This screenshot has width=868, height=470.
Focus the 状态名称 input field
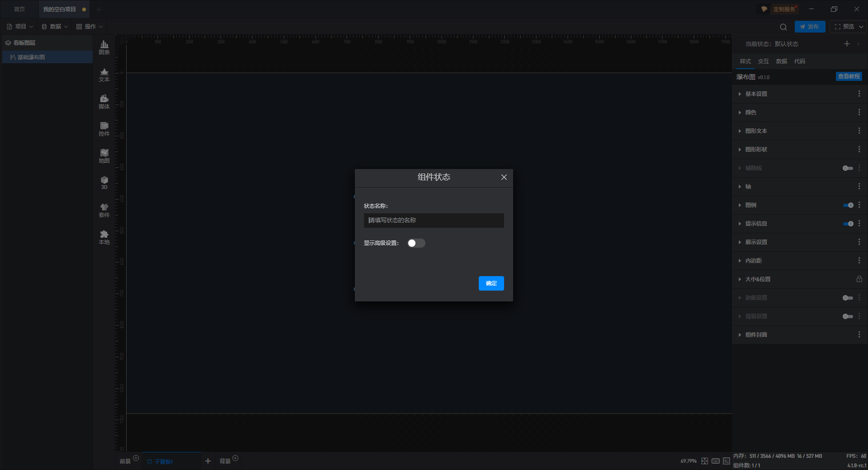coord(434,221)
